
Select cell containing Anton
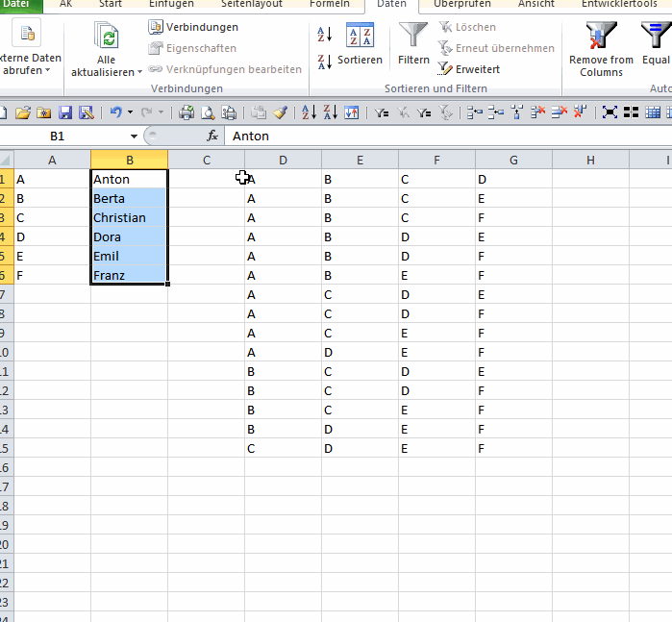tap(129, 179)
